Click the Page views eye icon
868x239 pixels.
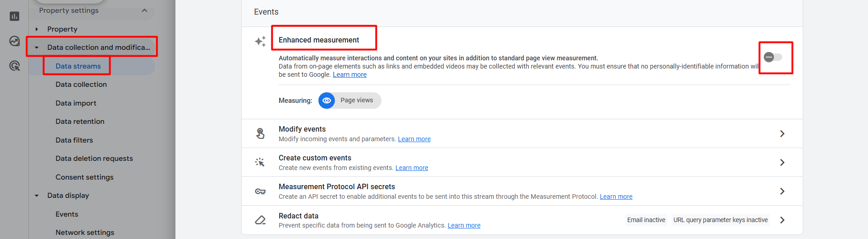pos(327,101)
